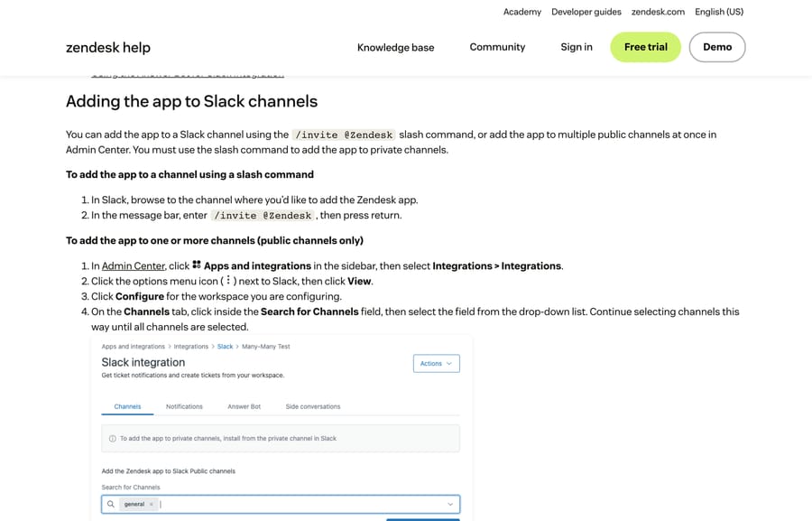Click the Integrations breadcrumb
The height and width of the screenshot is (521, 812).
190,347
